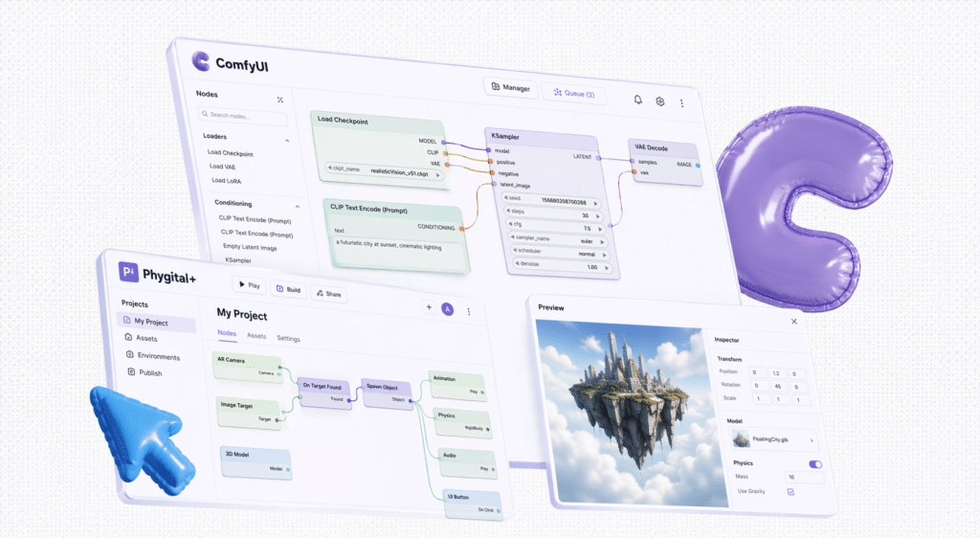Click the FloatingCity.glb model thumbnail
The height and width of the screenshot is (538, 980).
tap(742, 438)
